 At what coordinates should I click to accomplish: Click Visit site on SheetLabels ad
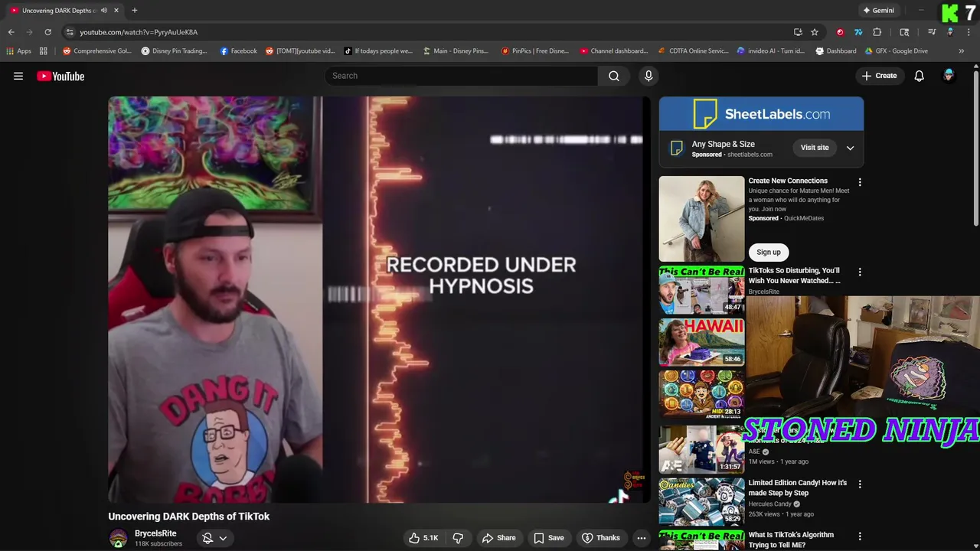815,148
